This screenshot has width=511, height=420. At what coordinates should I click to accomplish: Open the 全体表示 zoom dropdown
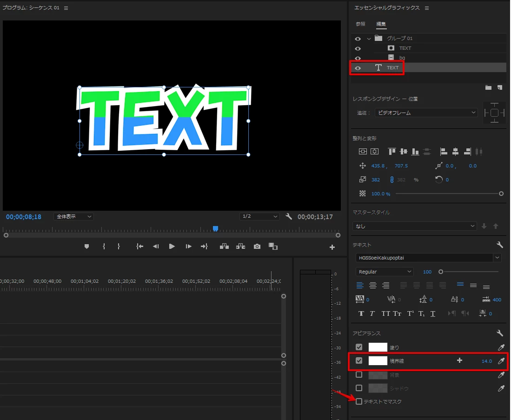[x=73, y=217]
